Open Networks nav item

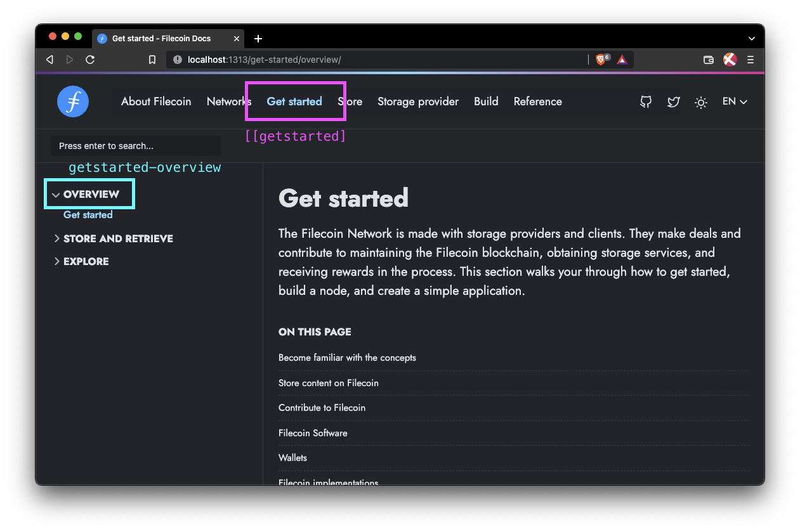229,101
